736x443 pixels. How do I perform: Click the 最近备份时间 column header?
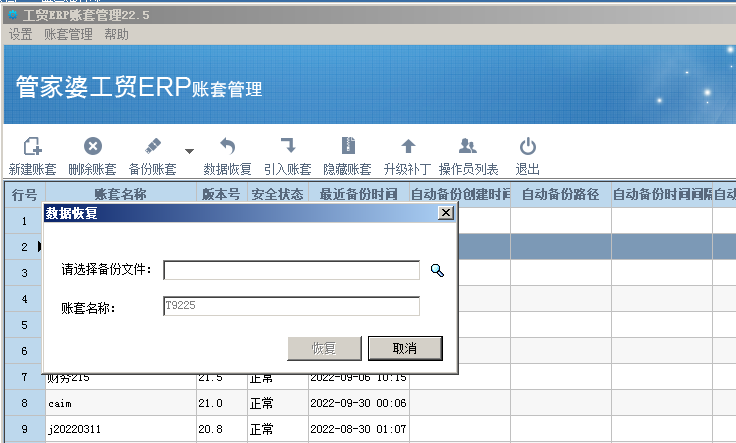tap(359, 194)
